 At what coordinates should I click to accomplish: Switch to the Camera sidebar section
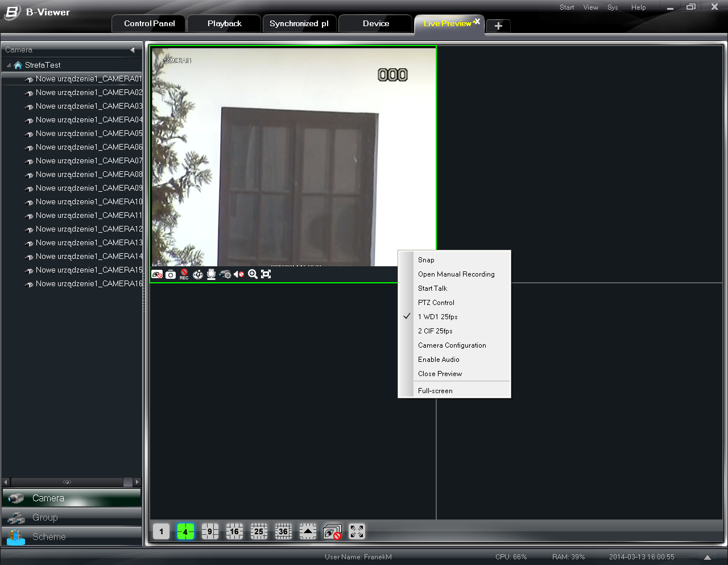pyautogui.click(x=72, y=498)
